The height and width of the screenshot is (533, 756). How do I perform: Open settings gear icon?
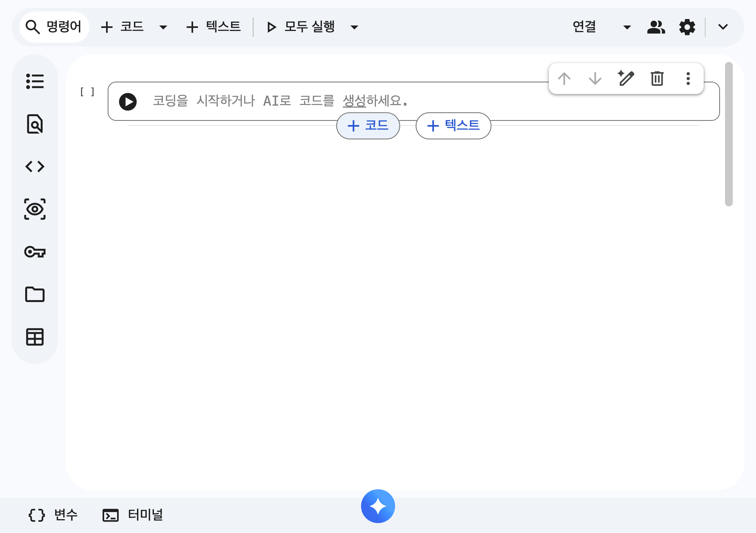687,27
